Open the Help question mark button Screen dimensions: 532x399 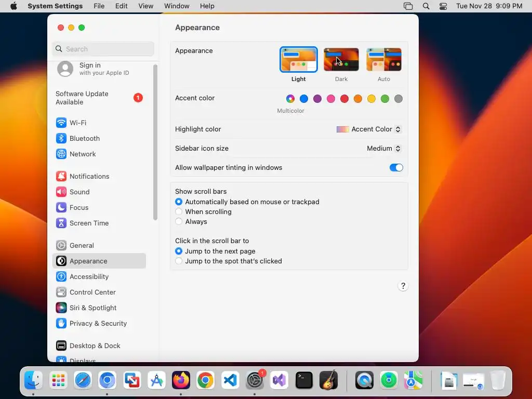pyautogui.click(x=403, y=286)
